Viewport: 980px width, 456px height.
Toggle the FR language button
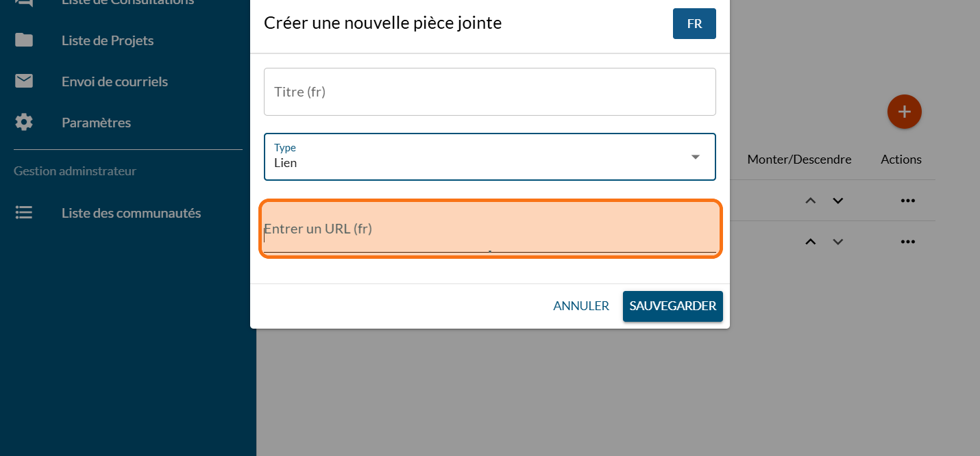pos(694,24)
